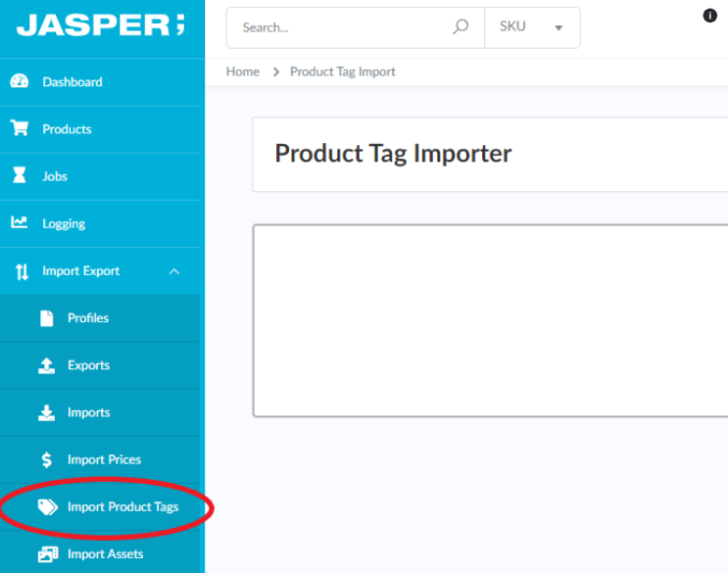
Task: Click the Products shopping cart icon
Action: [x=20, y=129]
